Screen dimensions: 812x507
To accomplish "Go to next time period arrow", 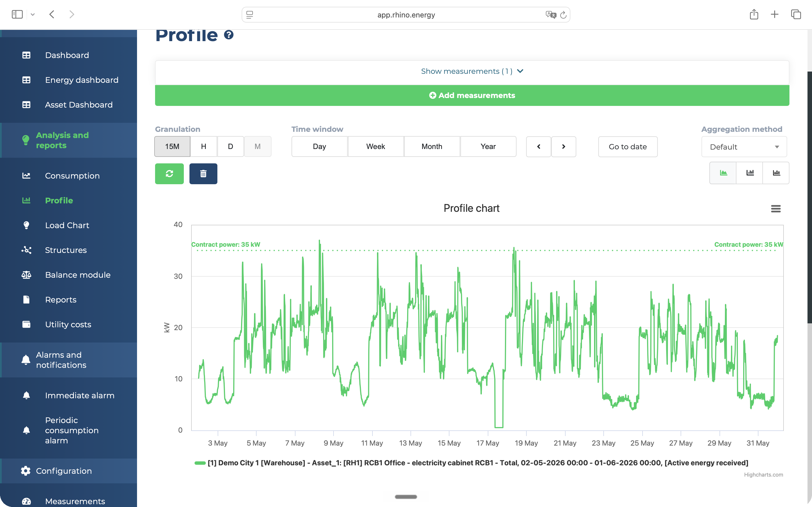I will (564, 146).
